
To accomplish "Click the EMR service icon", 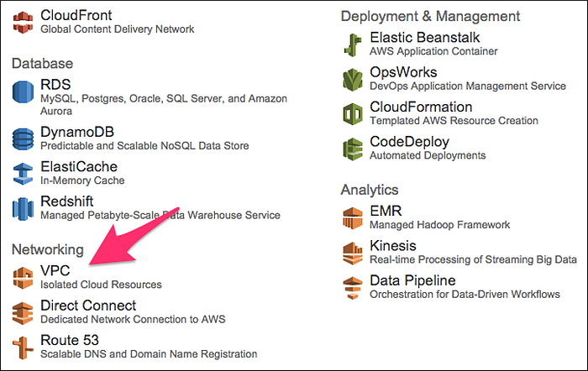I will (x=353, y=218).
